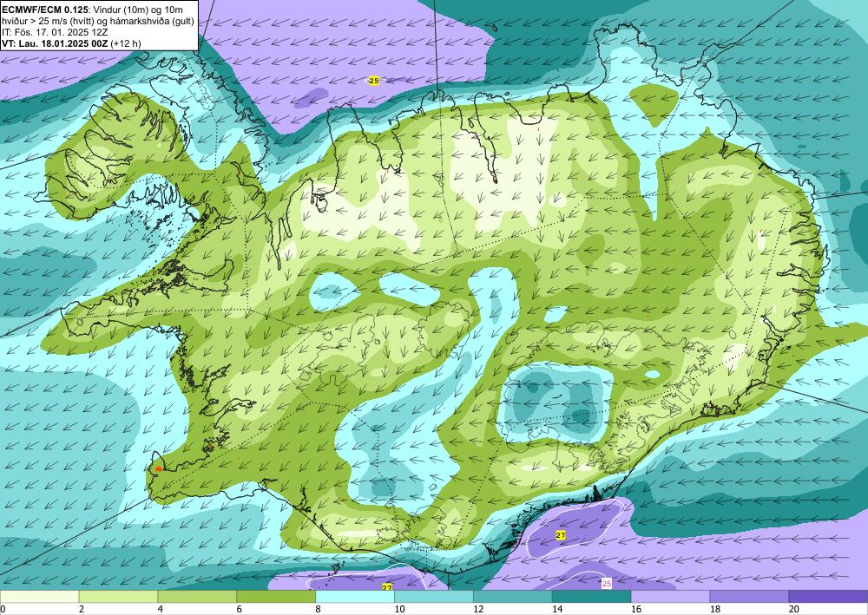This screenshot has height=615, width=868.
Task: Select the 8–10 m/s pale cyan legend swatch
Action: click(x=355, y=597)
